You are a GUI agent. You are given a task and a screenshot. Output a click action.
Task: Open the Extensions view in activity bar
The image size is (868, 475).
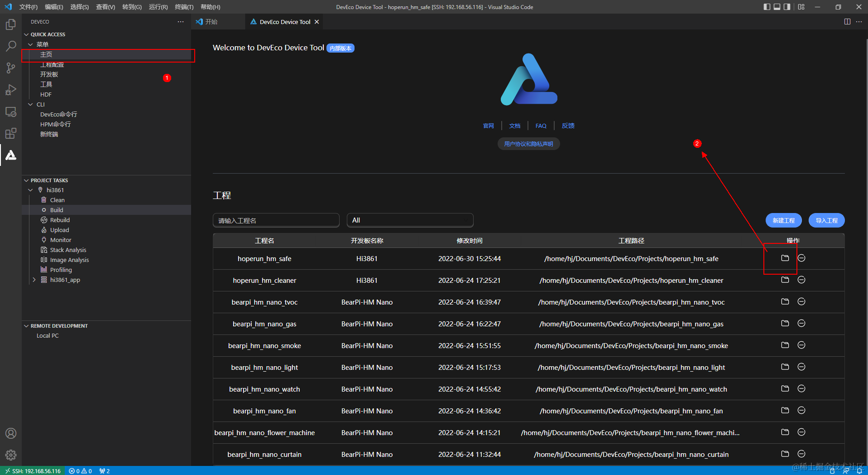11,133
